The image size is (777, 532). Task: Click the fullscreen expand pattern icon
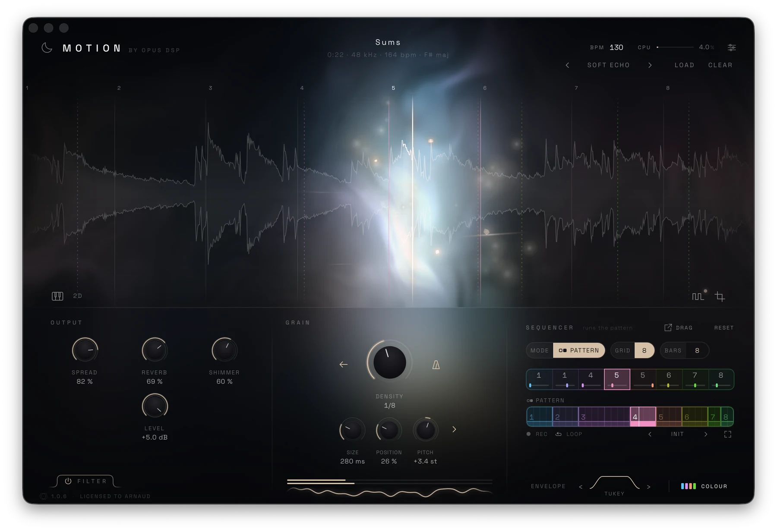(x=728, y=434)
